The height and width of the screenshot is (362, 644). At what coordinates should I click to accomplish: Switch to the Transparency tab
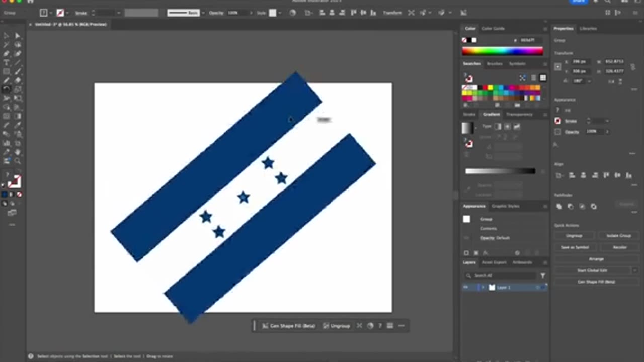click(519, 115)
